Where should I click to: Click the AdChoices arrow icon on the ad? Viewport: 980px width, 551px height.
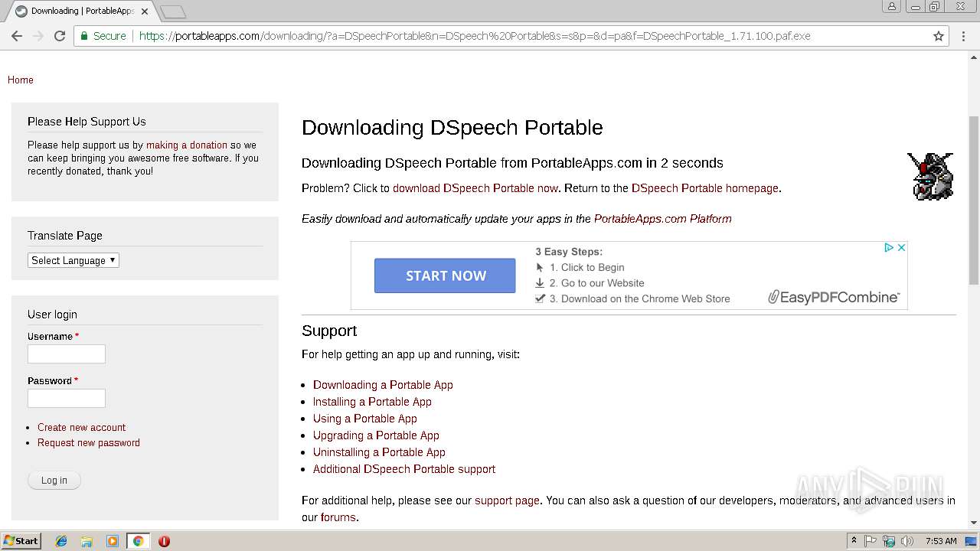[x=889, y=248]
